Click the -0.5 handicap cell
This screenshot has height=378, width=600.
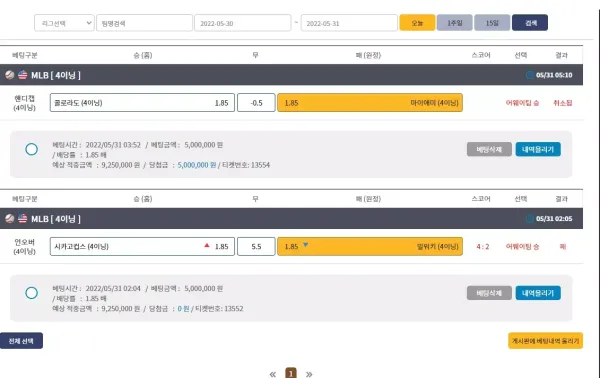pos(256,103)
